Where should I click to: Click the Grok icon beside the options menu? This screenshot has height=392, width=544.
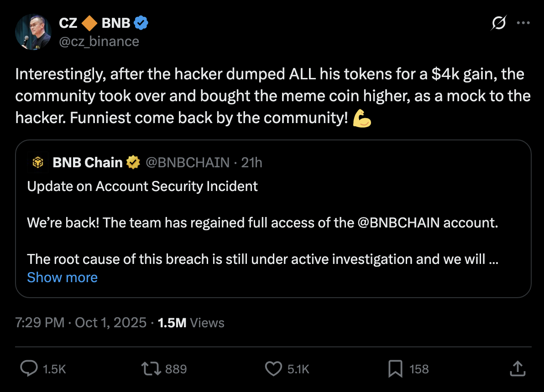tap(499, 23)
